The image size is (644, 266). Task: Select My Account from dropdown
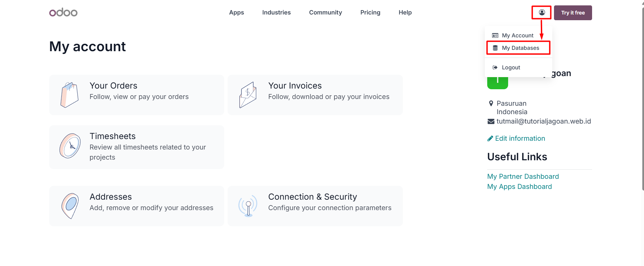pos(518,35)
